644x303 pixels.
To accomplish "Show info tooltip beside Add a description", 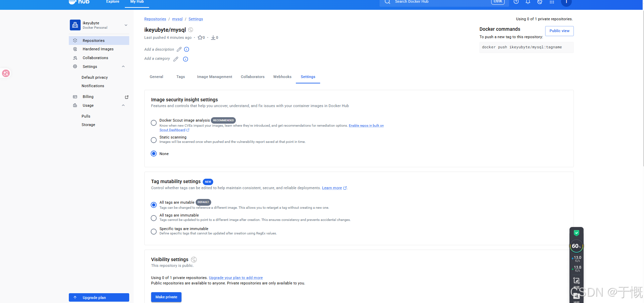I will [187, 49].
